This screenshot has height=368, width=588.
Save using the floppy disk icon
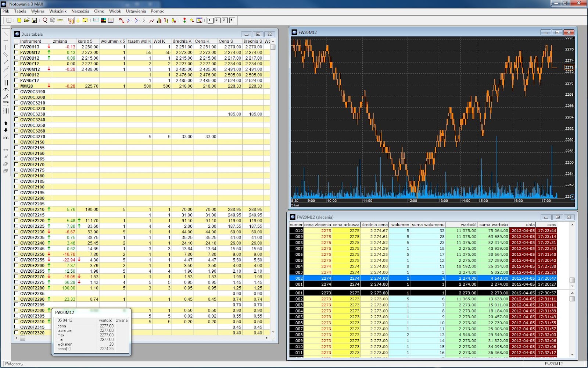(35, 20)
